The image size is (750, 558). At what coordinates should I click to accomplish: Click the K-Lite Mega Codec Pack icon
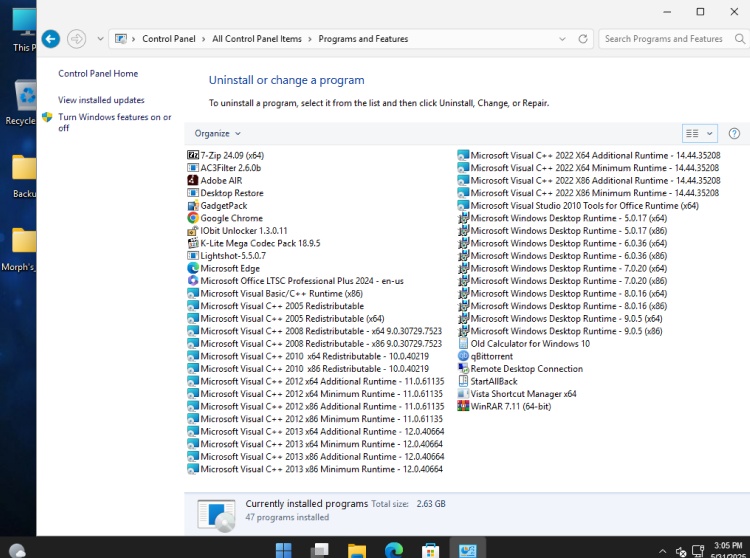193,243
